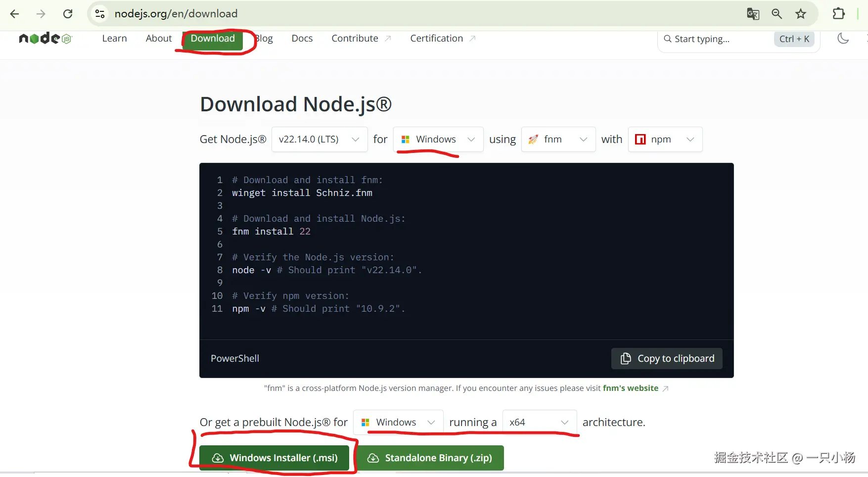Reload the nodejs.org page

(x=68, y=14)
